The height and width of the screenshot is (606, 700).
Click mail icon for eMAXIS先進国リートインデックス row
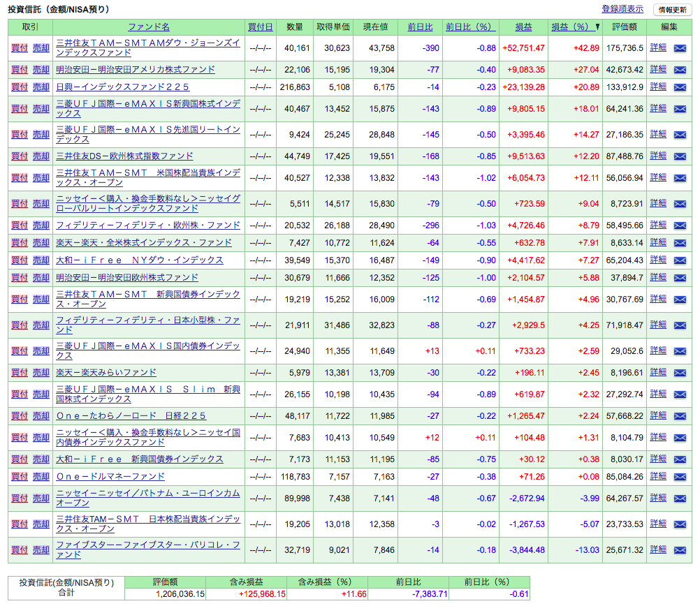tap(680, 135)
